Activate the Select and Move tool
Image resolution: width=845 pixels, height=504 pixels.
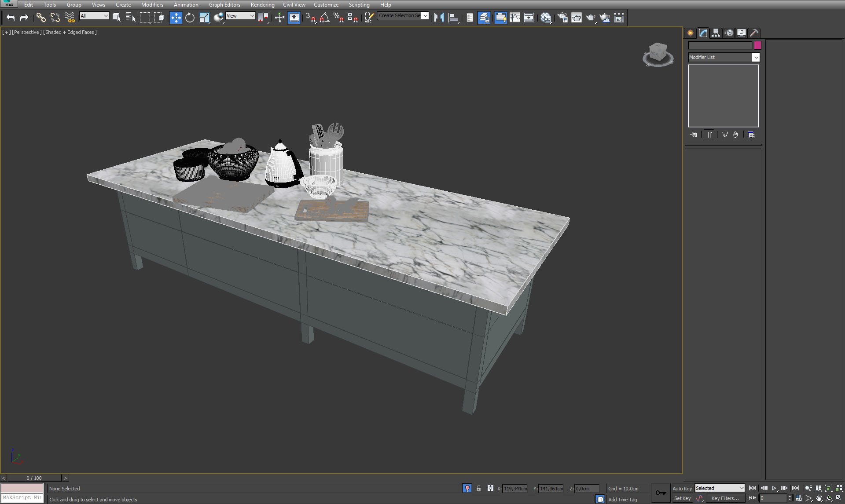tap(176, 18)
